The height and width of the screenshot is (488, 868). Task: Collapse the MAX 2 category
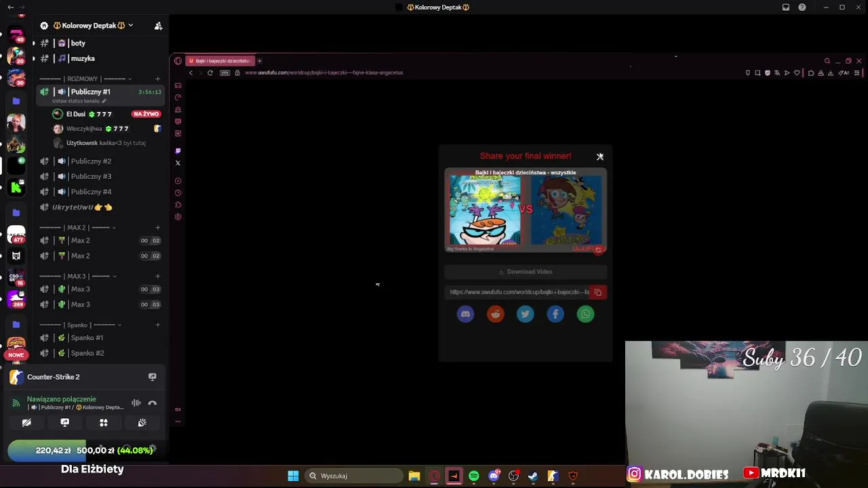[77, 228]
